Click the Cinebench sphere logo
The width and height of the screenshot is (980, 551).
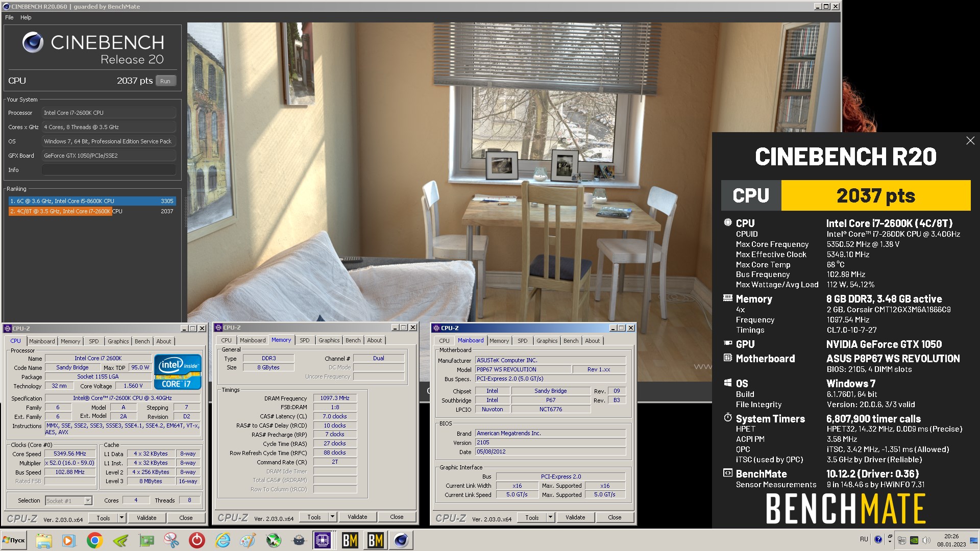point(33,42)
